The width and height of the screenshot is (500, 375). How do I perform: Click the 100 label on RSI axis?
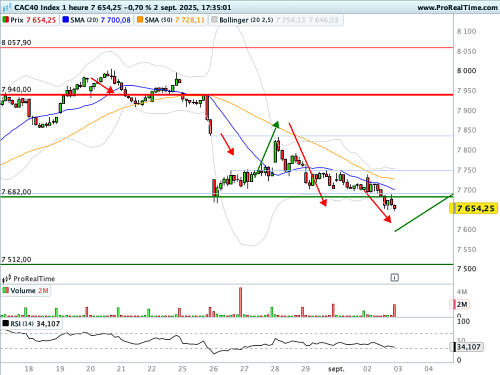pyautogui.click(x=463, y=321)
